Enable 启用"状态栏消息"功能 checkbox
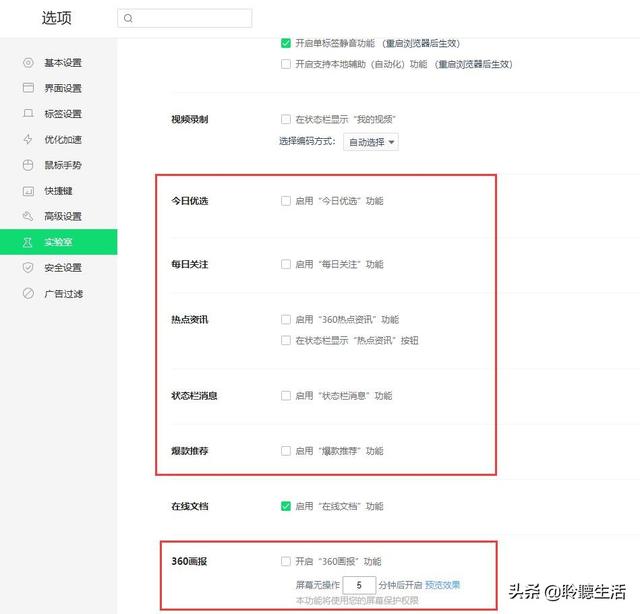This screenshot has height=614, width=640. 286,396
